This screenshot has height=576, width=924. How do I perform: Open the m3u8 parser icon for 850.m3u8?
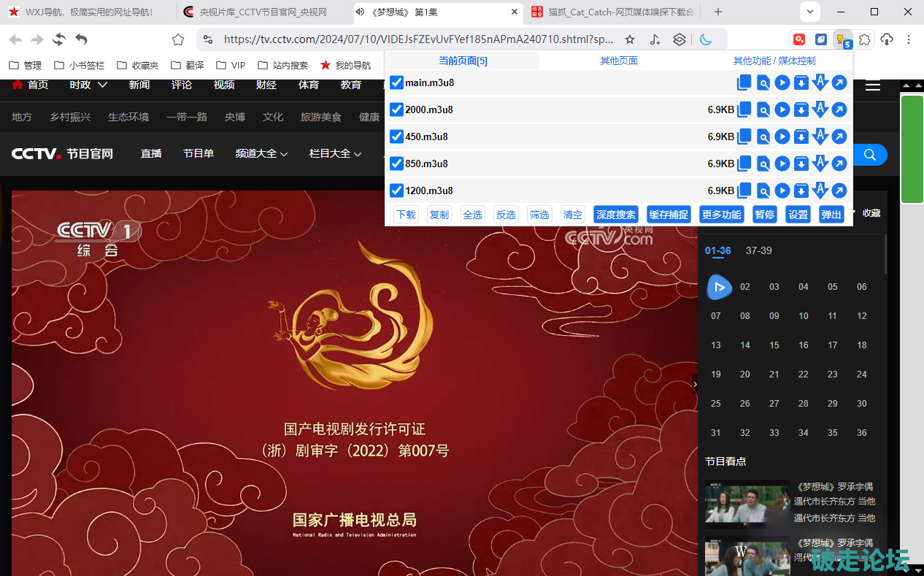[763, 164]
